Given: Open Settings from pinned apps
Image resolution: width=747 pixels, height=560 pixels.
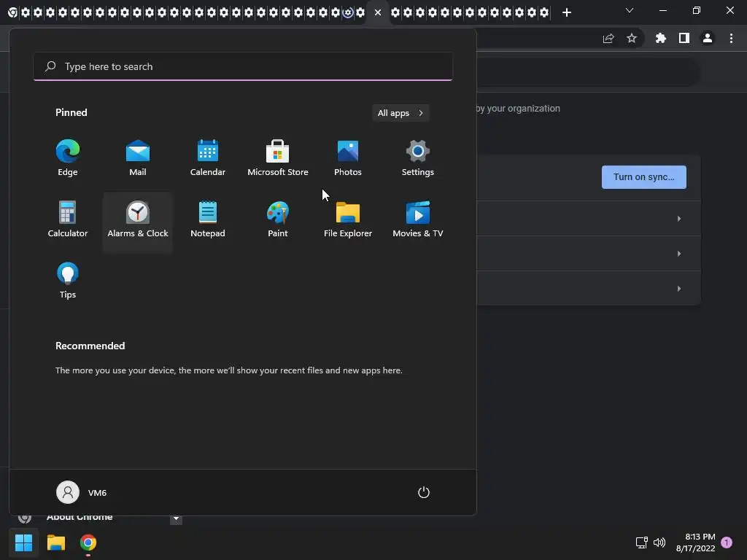Looking at the screenshot, I should click(x=418, y=158).
